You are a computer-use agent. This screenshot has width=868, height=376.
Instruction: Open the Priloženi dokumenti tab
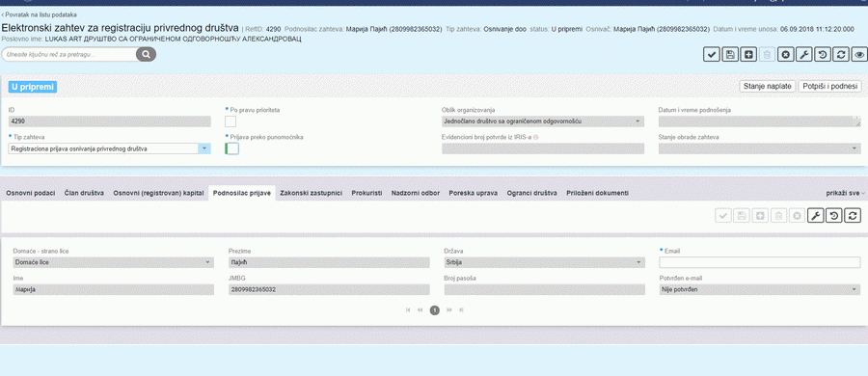(597, 193)
